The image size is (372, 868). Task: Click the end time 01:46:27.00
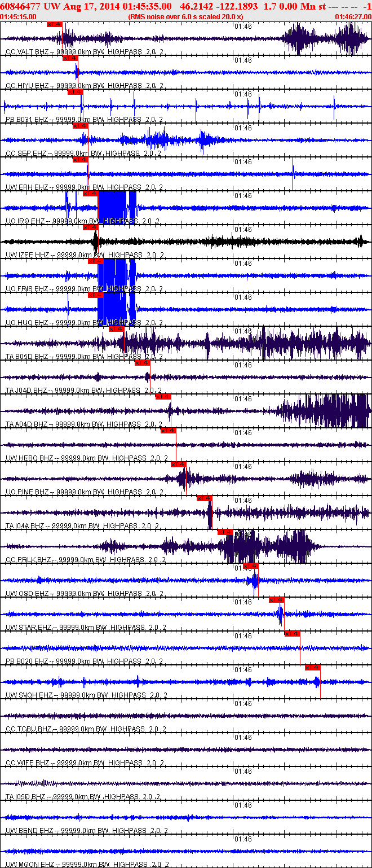353,17
